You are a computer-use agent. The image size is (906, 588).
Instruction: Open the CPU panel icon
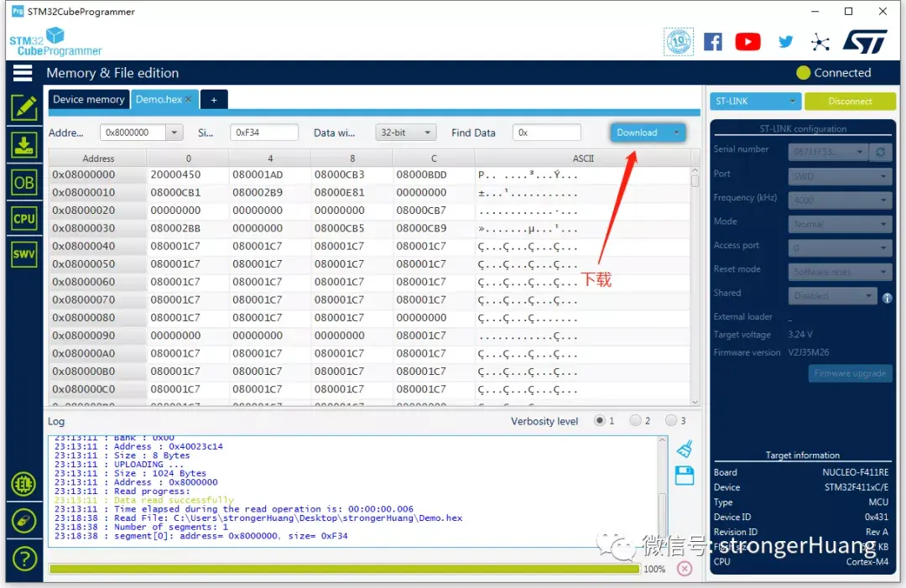(23, 218)
